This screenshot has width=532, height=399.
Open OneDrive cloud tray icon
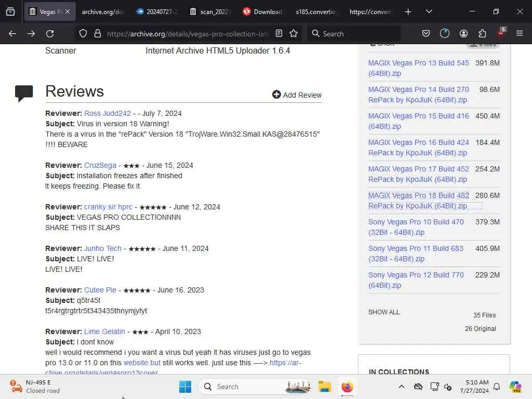point(418,387)
